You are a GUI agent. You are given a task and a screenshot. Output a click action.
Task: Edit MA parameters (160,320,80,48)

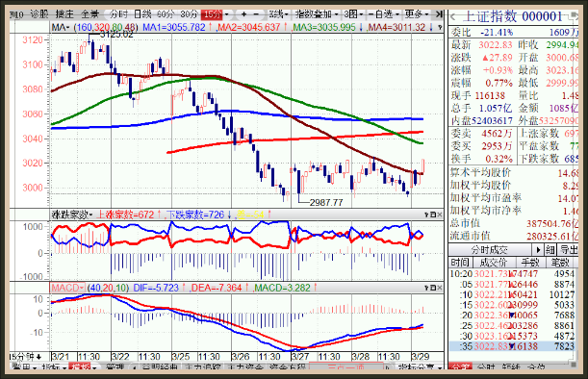(106, 27)
